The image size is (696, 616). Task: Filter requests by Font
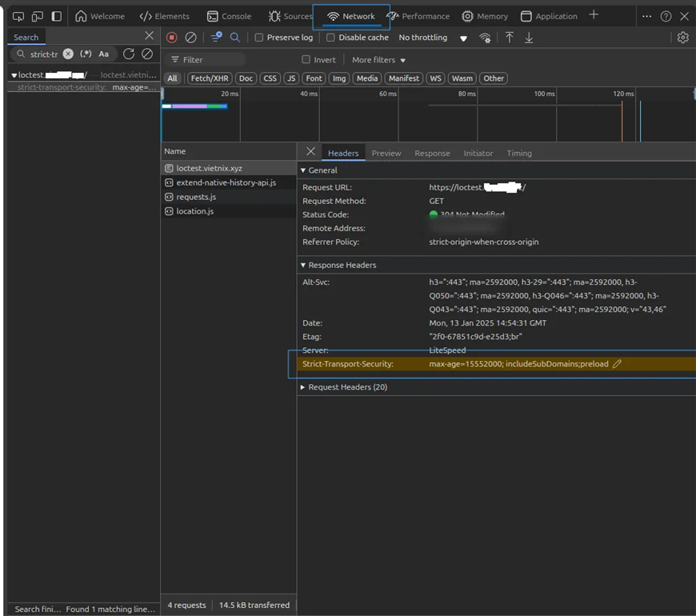(314, 78)
